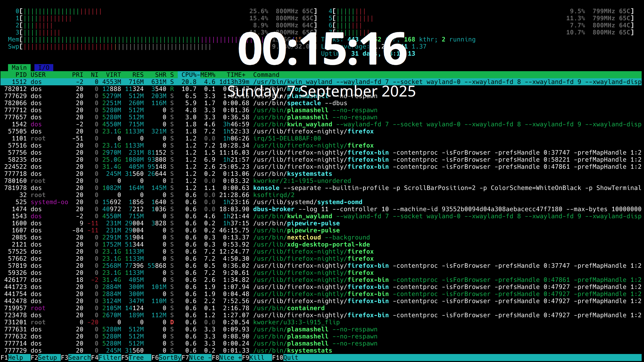The height and width of the screenshot is (362, 644).
Task: Sort by TIME+ column header
Action: tap(236, 75)
